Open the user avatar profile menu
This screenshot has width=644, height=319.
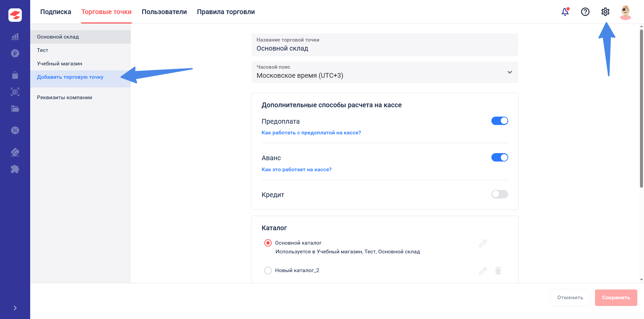coord(626,12)
